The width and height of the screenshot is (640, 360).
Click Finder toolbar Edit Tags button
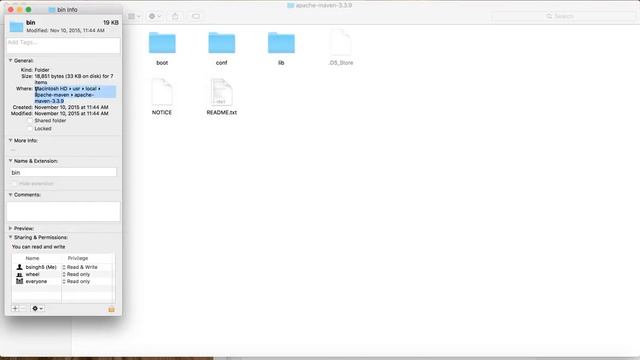[196, 16]
